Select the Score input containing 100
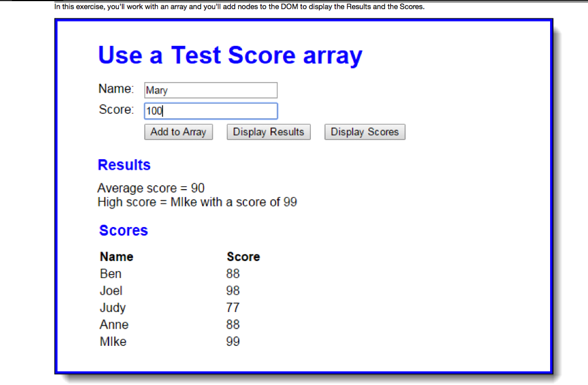 tap(210, 110)
